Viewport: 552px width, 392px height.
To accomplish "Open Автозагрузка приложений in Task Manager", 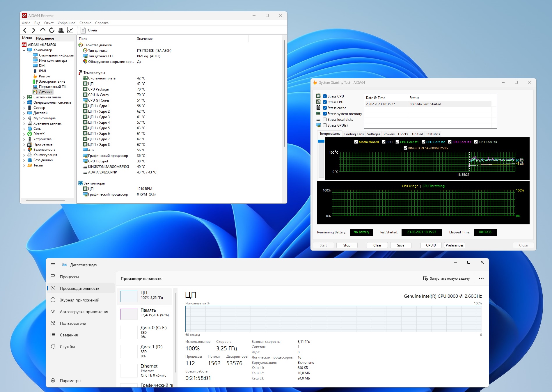I will (84, 312).
